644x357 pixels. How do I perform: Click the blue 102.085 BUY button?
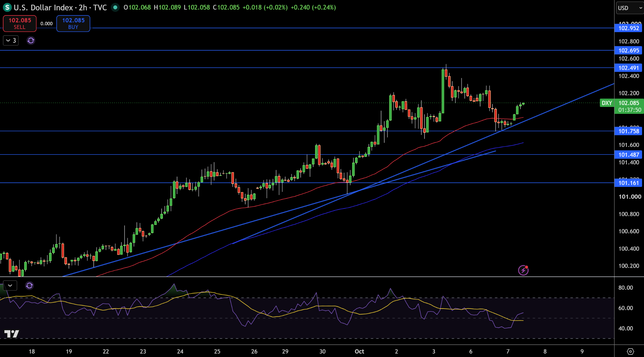click(73, 24)
